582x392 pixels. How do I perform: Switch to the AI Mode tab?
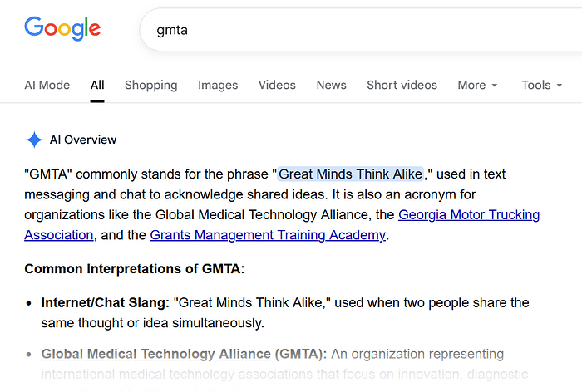pos(47,85)
